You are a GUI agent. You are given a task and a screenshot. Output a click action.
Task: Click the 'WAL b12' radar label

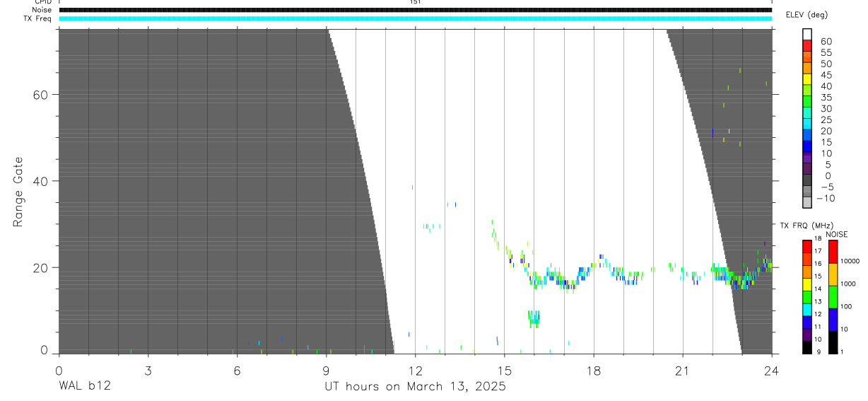tap(84, 387)
